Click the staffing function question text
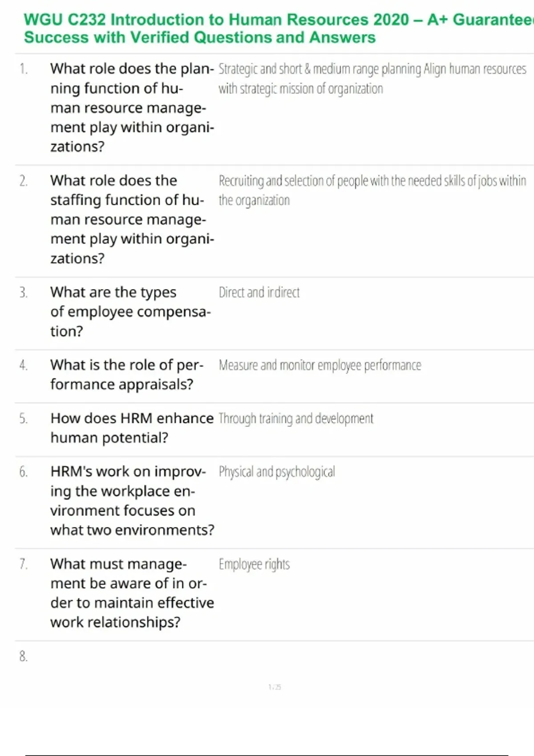This screenshot has height=756, width=534. click(x=132, y=219)
